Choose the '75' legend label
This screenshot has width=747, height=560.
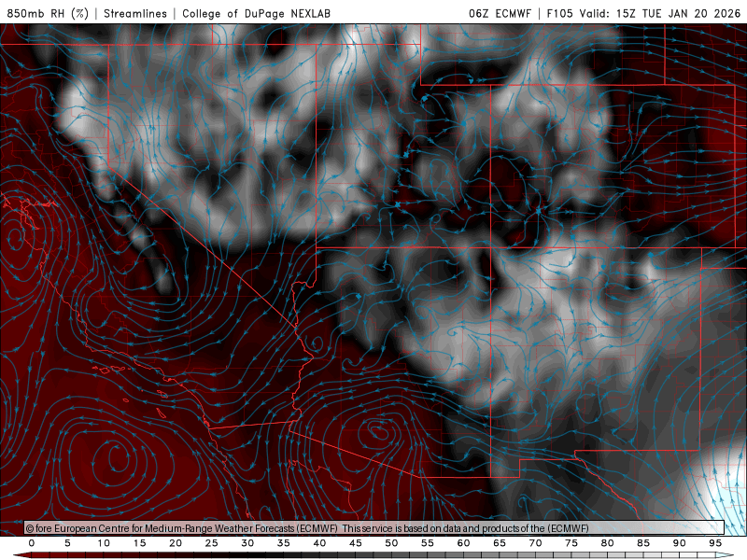coord(571,543)
